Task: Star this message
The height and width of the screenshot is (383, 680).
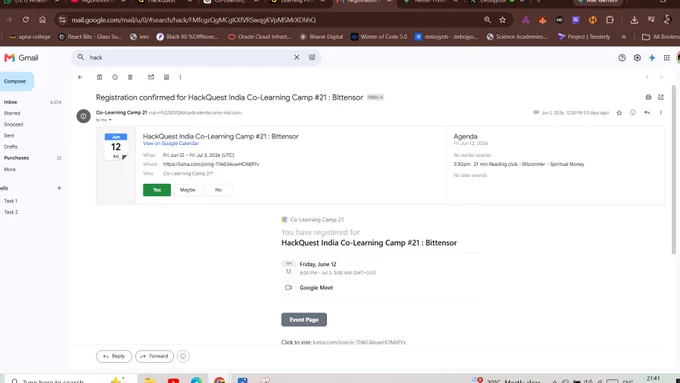Action: click(x=619, y=113)
